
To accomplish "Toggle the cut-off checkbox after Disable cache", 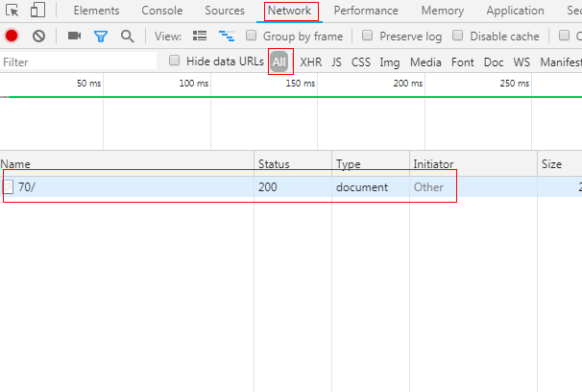I will (564, 36).
